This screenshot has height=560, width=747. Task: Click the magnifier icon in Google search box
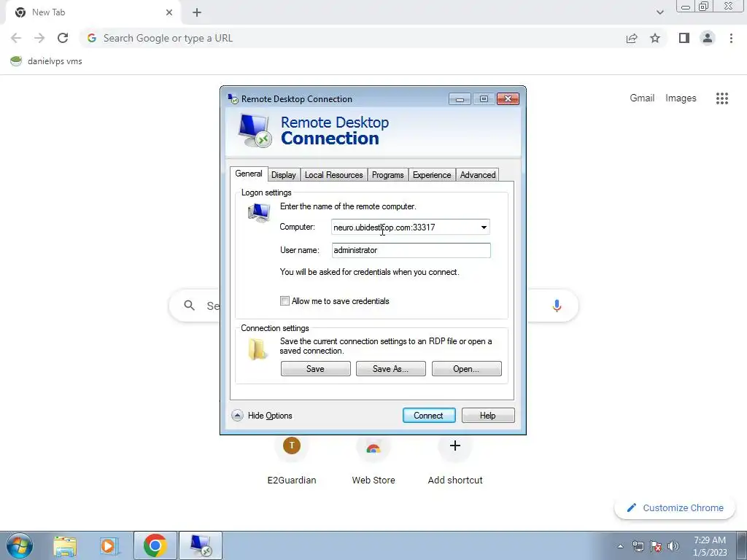(x=189, y=306)
